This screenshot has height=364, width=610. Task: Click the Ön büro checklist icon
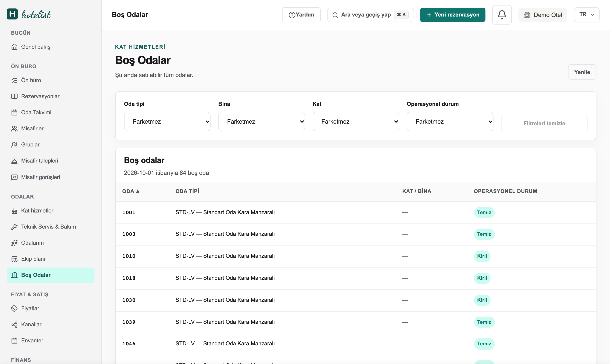[x=14, y=80]
